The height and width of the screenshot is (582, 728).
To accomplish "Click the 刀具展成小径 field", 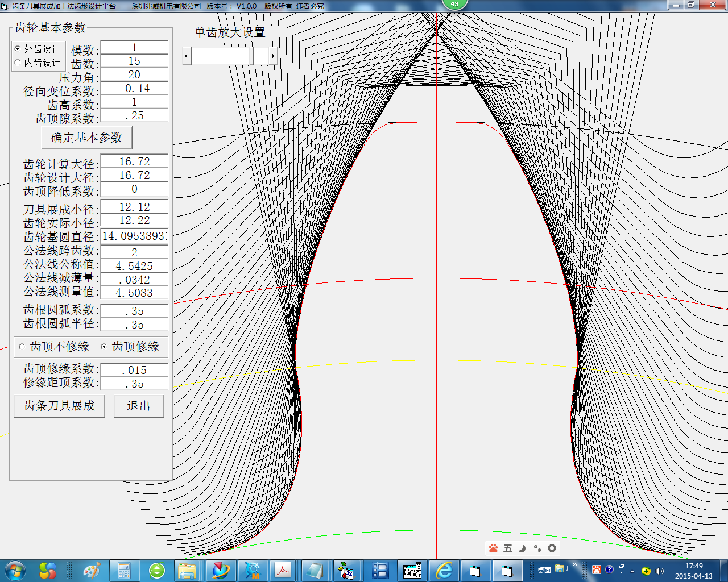I will tap(134, 207).
